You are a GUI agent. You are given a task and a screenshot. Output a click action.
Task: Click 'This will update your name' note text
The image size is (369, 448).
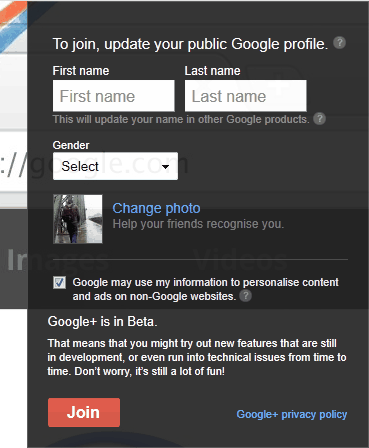point(181,119)
